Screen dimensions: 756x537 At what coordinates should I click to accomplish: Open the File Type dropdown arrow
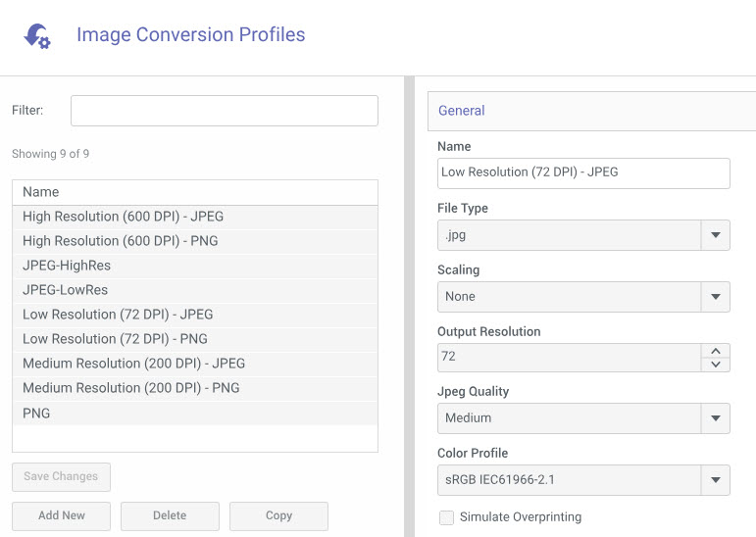point(716,235)
